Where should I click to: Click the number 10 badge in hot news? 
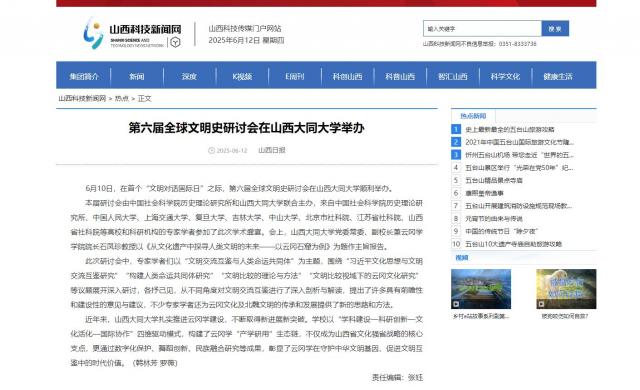(456, 244)
